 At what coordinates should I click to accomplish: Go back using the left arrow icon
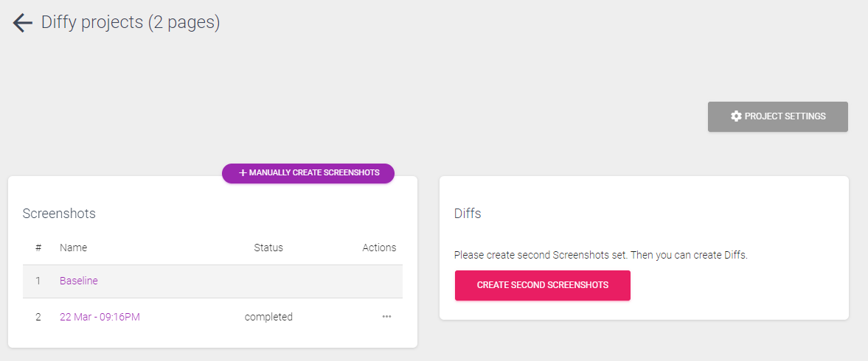click(x=23, y=24)
